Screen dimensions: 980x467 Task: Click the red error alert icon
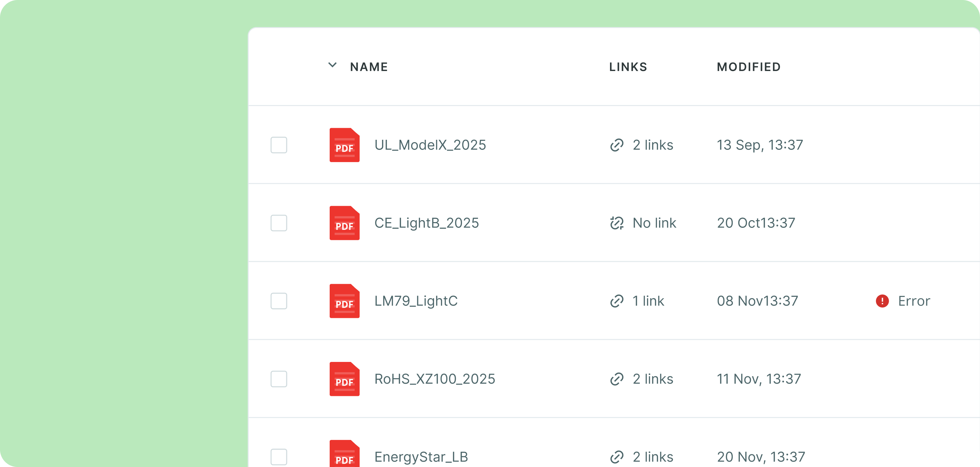click(x=882, y=301)
